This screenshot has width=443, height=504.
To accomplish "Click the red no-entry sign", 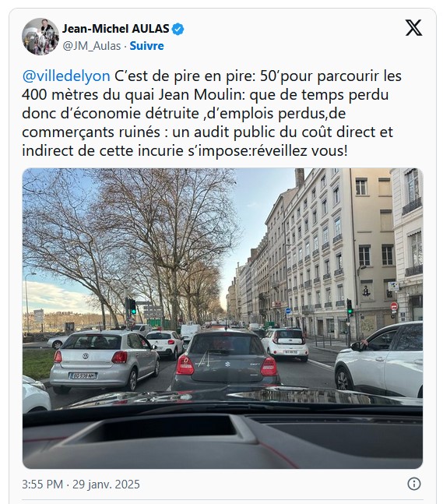I will click(394, 306).
